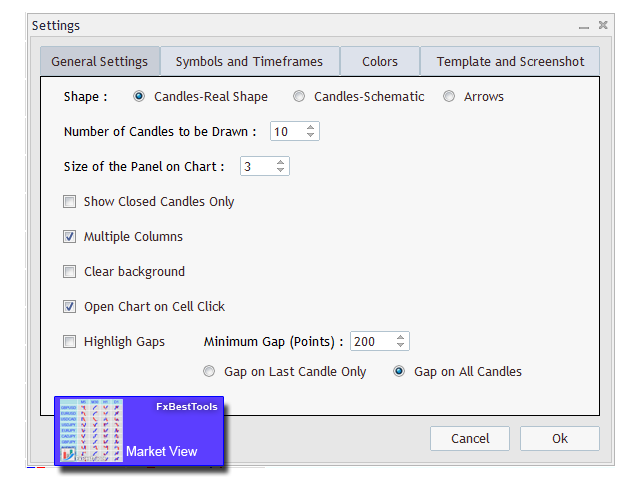Increase Minimum Gap points up arrow
This screenshot has width=640, height=480.
(x=400, y=337)
